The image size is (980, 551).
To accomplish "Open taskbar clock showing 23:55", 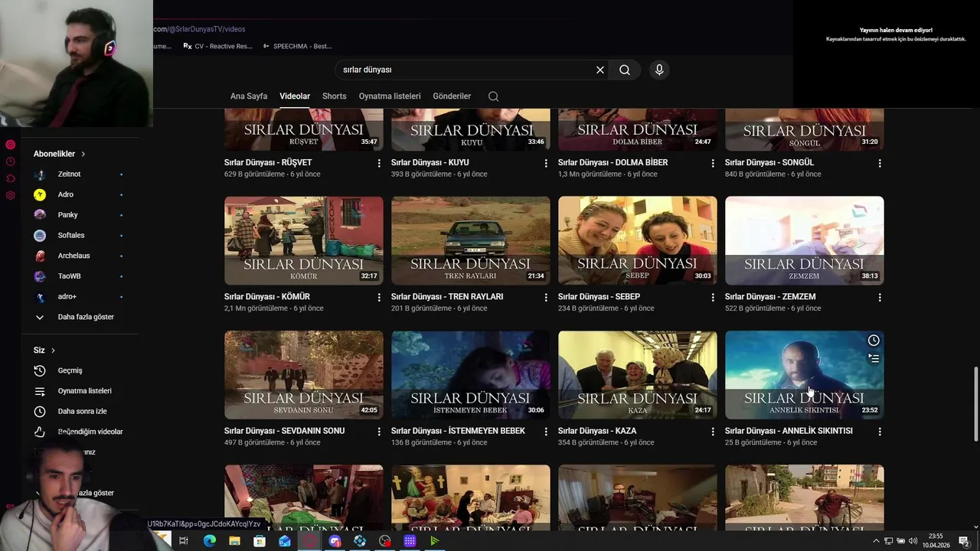I will point(936,541).
